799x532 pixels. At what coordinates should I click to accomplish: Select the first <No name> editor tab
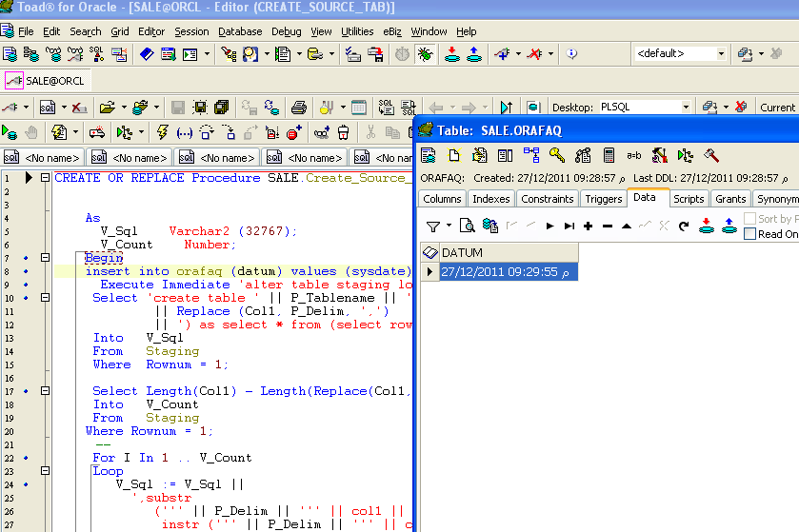click(43, 158)
